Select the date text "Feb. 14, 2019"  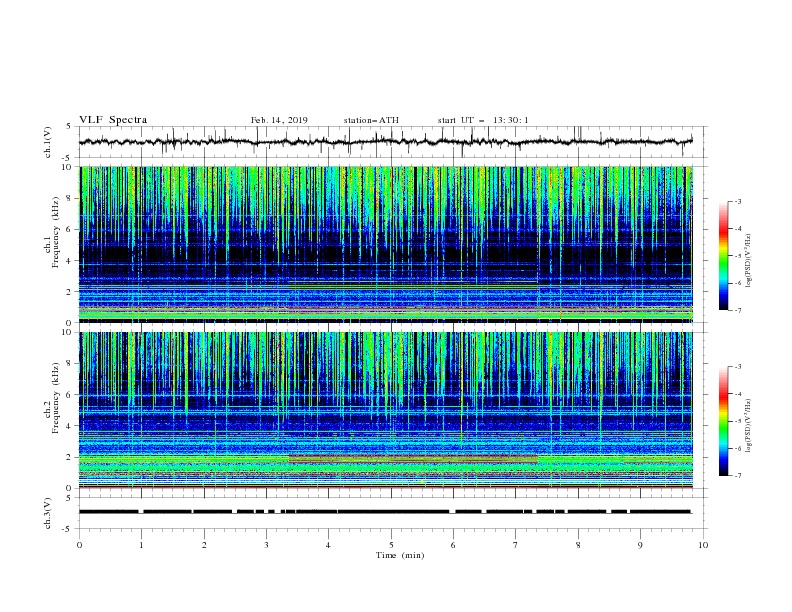pos(279,120)
